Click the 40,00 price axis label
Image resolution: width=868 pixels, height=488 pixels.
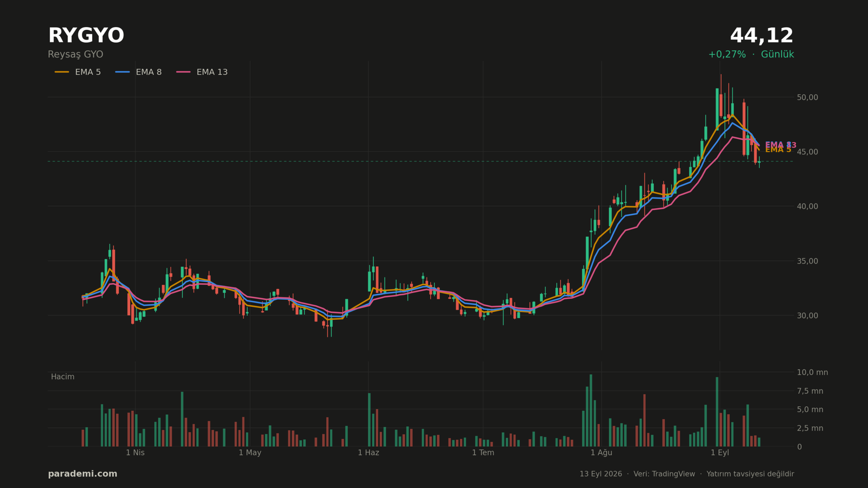[807, 207]
